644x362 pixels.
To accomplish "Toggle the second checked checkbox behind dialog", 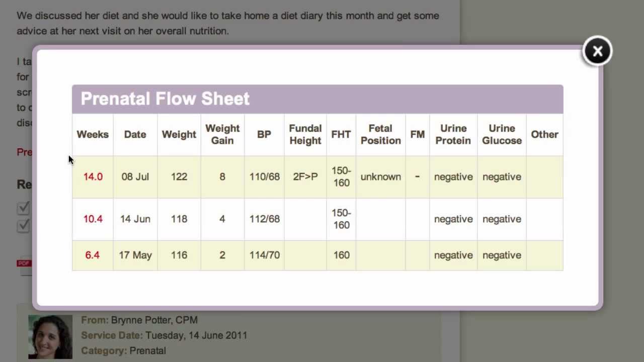I will (x=24, y=226).
